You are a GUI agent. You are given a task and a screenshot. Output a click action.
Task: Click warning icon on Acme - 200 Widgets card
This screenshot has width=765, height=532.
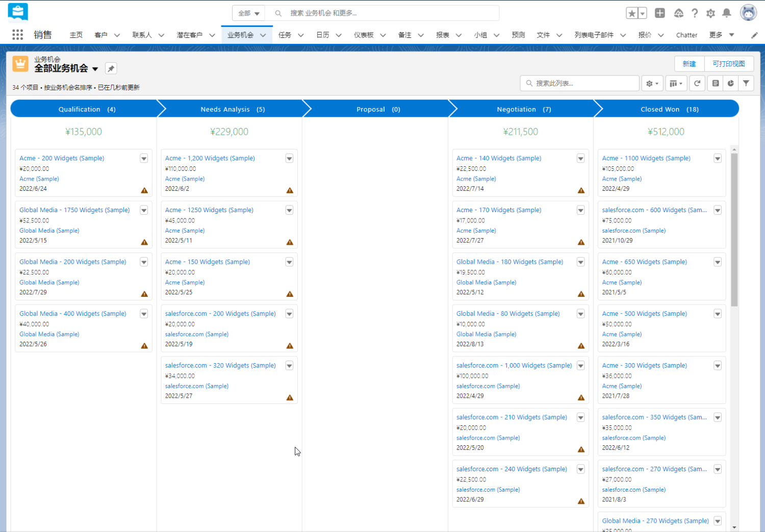[144, 190]
